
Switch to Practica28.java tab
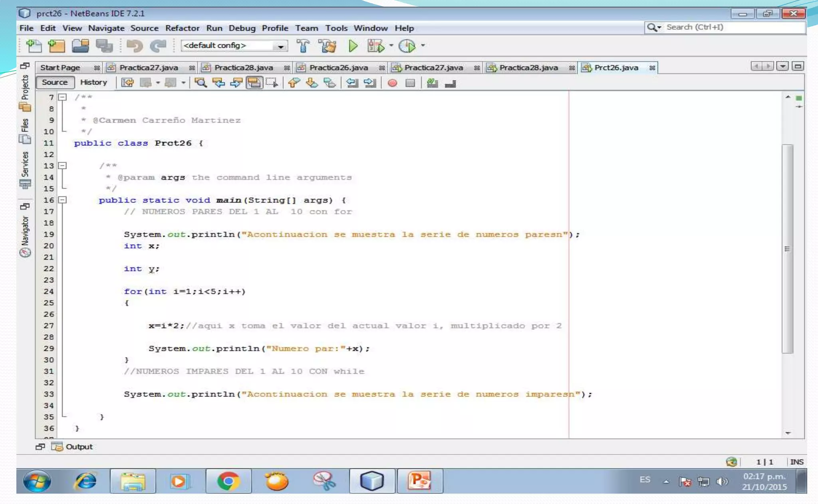pos(244,67)
